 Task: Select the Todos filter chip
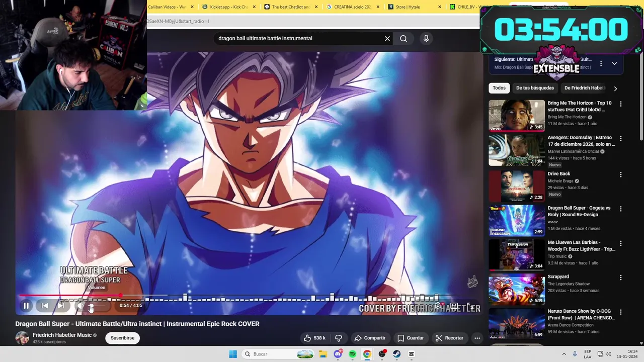coord(499,88)
